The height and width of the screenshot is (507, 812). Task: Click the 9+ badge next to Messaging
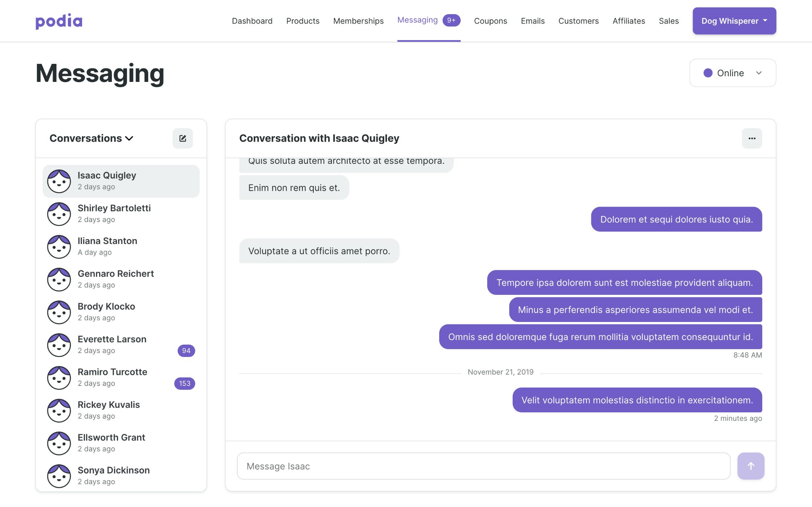452,20
